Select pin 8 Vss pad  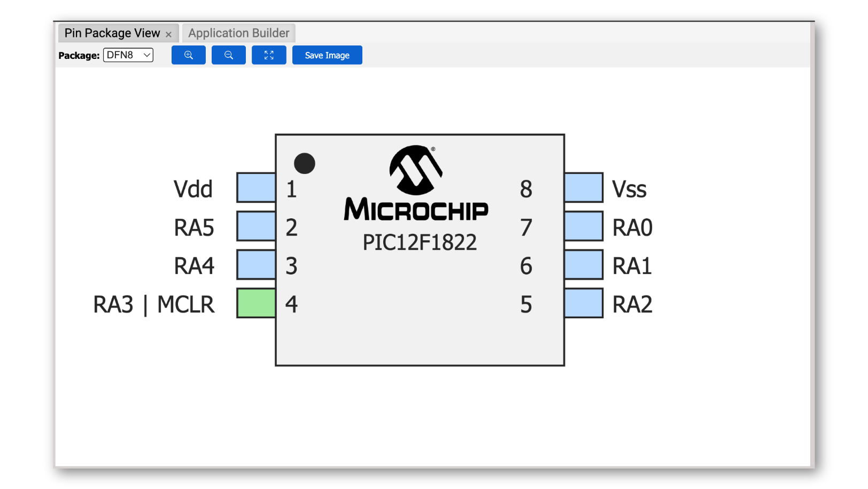(x=584, y=187)
